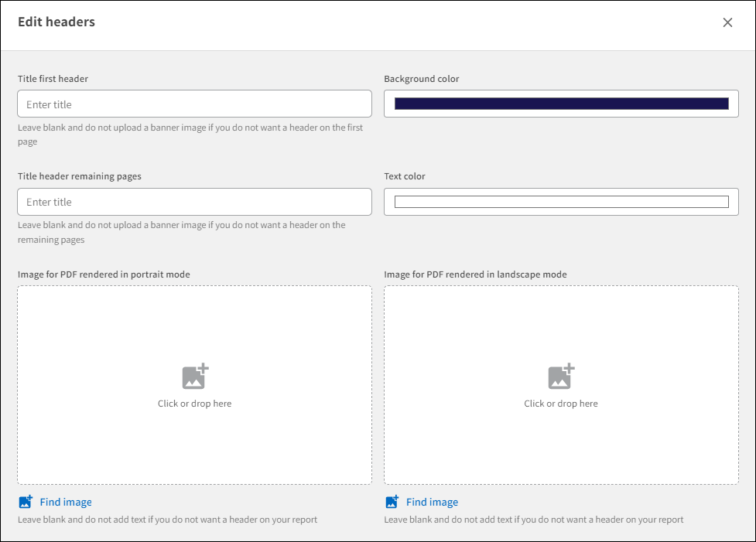
Task: Click Click or drop here in landscape zone
Action: pos(561,403)
